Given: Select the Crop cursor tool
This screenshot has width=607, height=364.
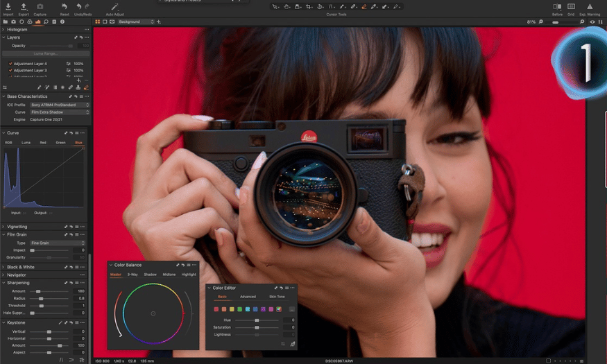Looking at the screenshot, I should pyautogui.click(x=309, y=6).
